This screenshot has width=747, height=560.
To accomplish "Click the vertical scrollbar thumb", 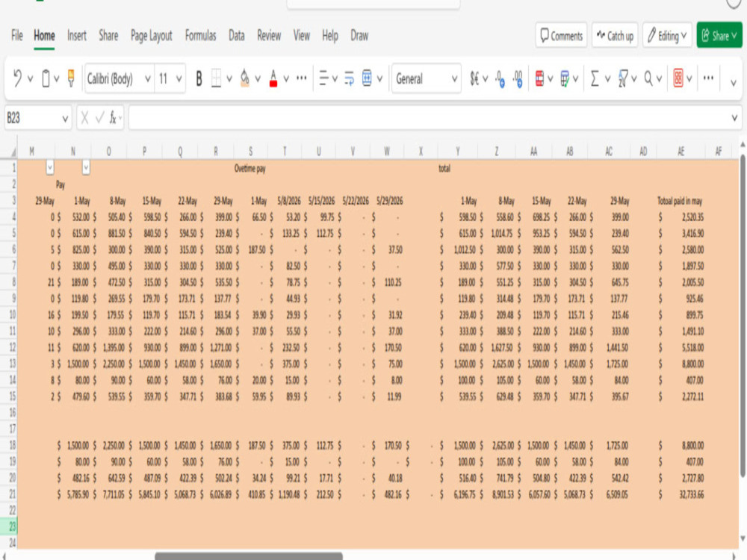I will pos(743,314).
